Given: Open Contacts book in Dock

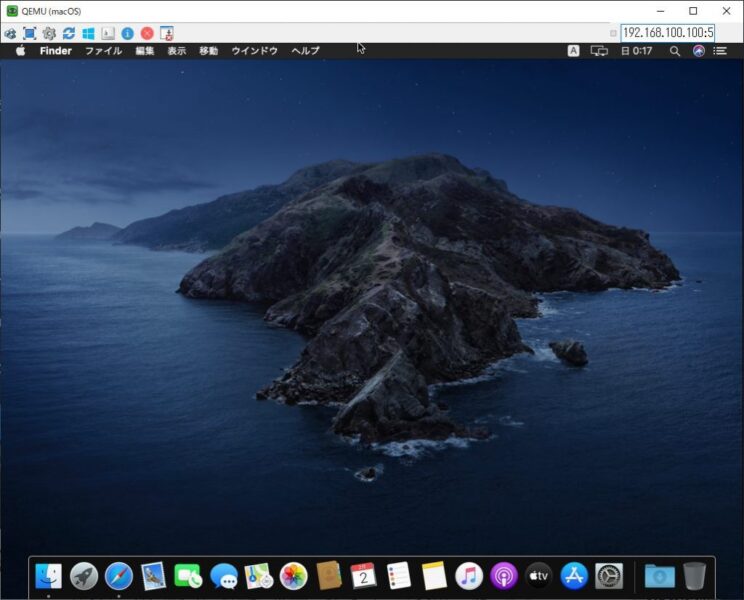Looking at the screenshot, I should (329, 575).
